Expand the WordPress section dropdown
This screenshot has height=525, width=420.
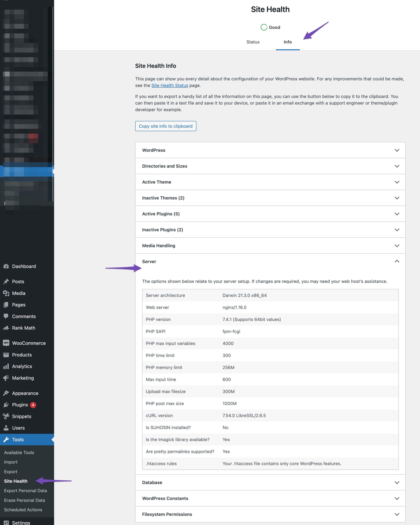point(397,150)
